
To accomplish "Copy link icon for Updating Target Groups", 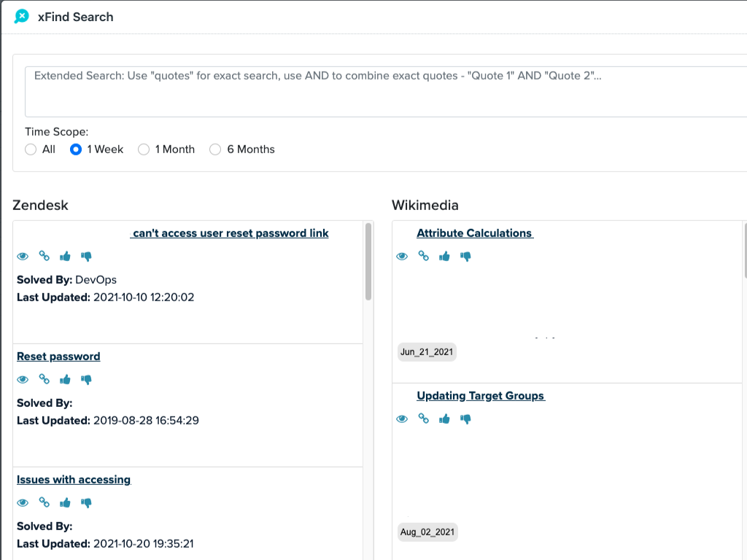I will pyautogui.click(x=423, y=419).
